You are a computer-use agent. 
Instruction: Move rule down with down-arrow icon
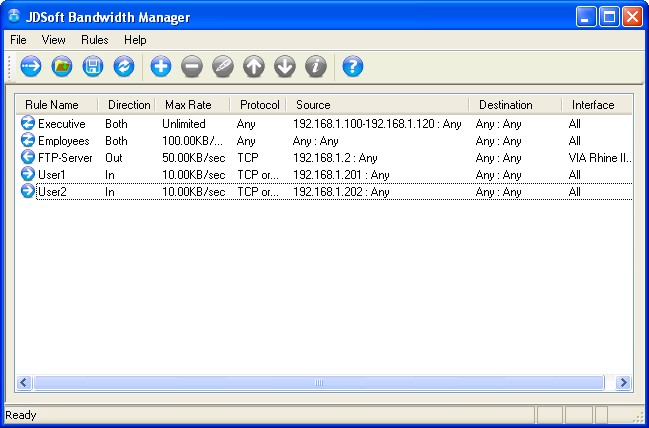coord(285,67)
